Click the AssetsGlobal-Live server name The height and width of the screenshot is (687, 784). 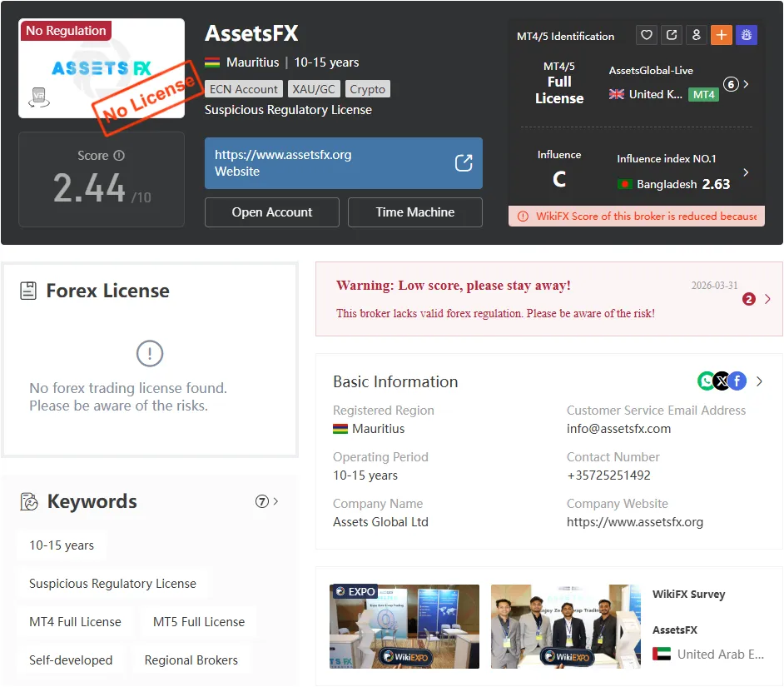651,71
